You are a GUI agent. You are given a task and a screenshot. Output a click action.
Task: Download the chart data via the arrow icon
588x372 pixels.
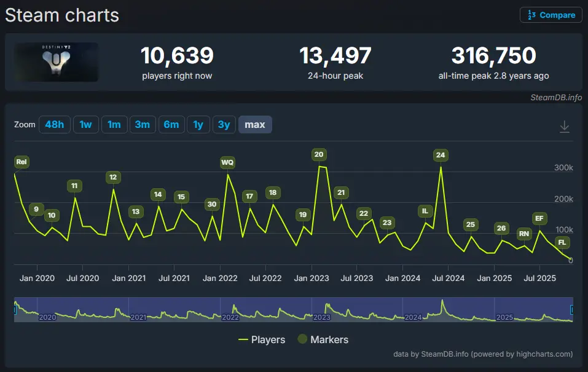point(565,127)
